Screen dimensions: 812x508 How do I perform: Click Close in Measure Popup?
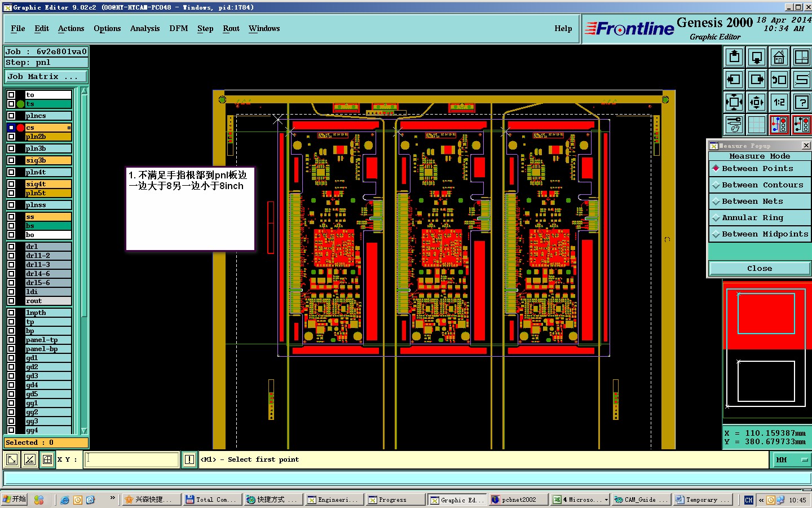[760, 268]
